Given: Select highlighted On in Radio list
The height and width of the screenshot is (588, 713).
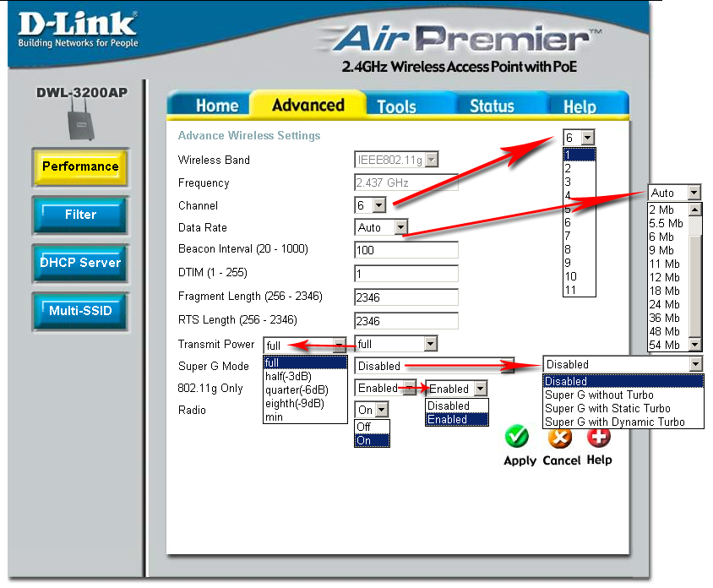Looking at the screenshot, I should tap(372, 440).
